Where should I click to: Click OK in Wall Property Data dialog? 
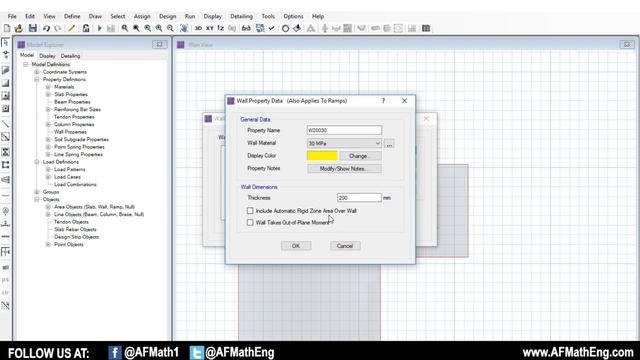coord(296,246)
